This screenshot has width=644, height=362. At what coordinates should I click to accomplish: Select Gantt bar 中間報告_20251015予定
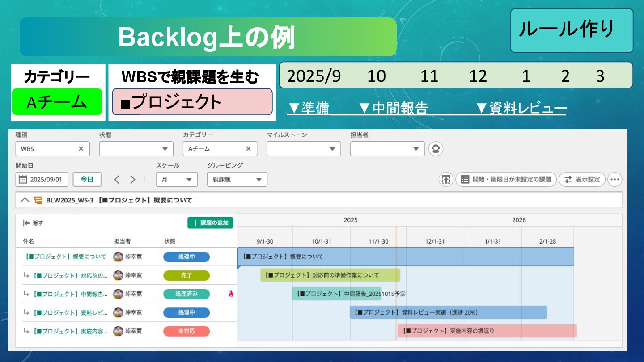tap(337, 294)
